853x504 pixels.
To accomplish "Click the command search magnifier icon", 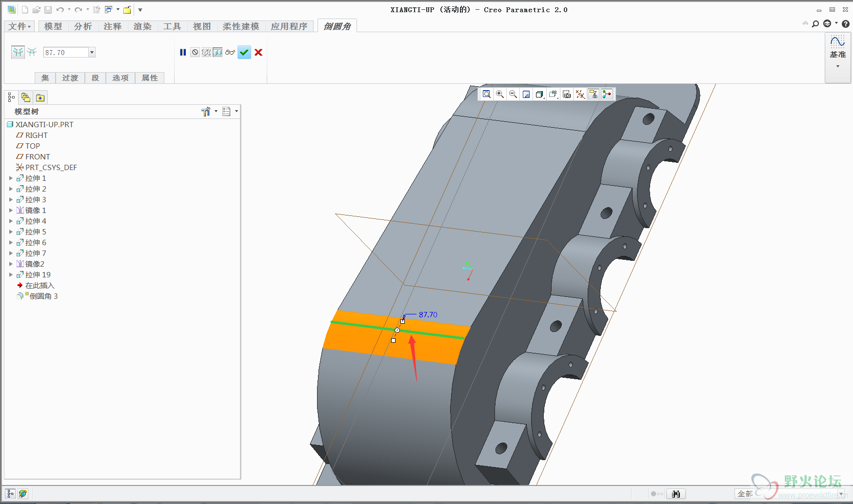I will [x=815, y=23].
